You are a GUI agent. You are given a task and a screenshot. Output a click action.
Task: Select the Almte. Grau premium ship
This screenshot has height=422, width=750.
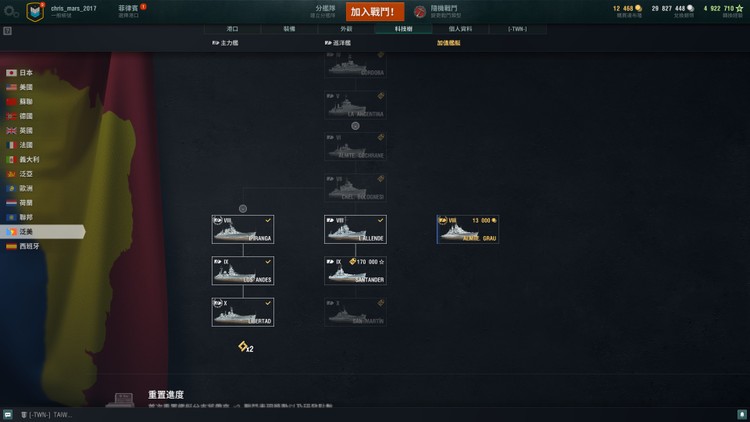(x=468, y=229)
